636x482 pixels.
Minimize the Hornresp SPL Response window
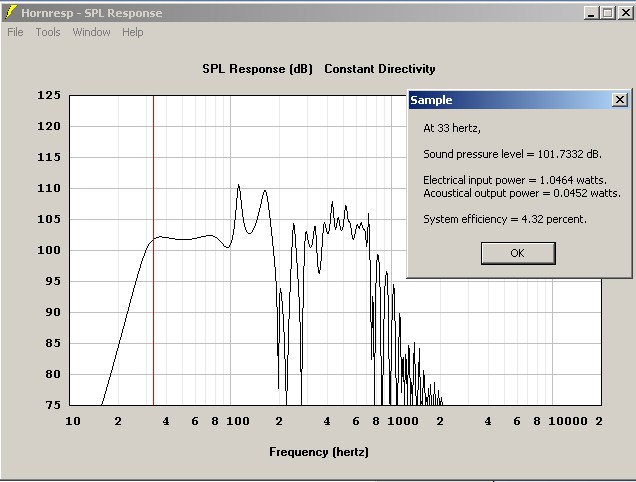pyautogui.click(x=591, y=13)
